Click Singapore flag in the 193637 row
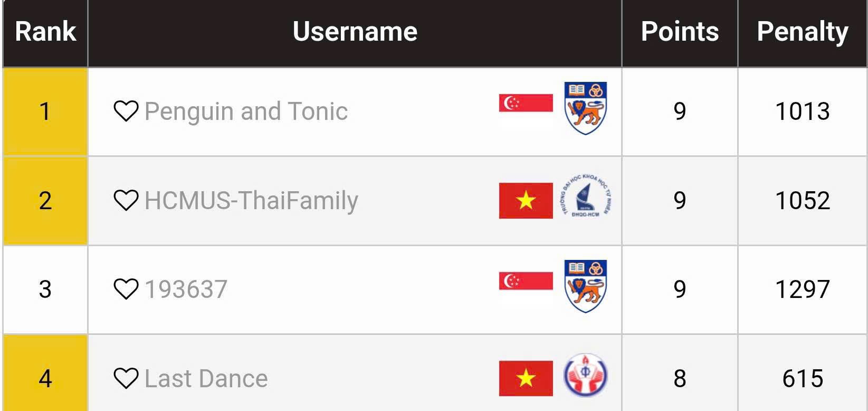Viewport: 868px width, 411px height. click(526, 281)
